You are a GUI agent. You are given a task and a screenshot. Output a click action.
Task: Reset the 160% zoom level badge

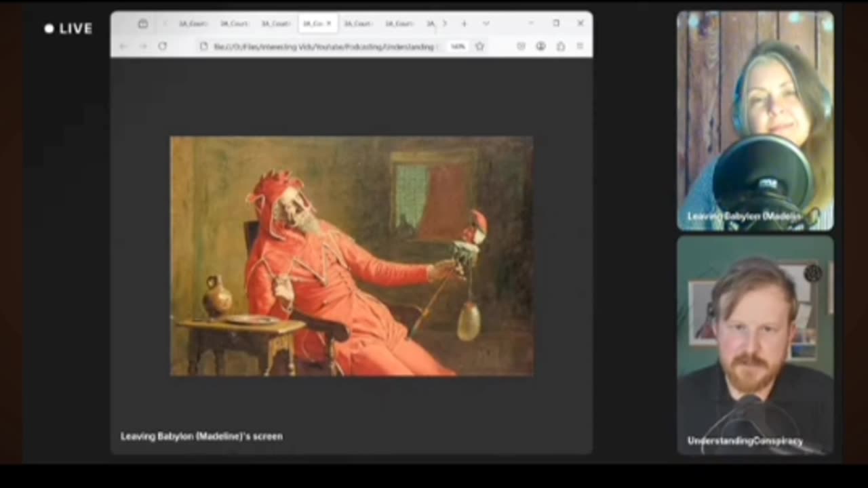458,46
